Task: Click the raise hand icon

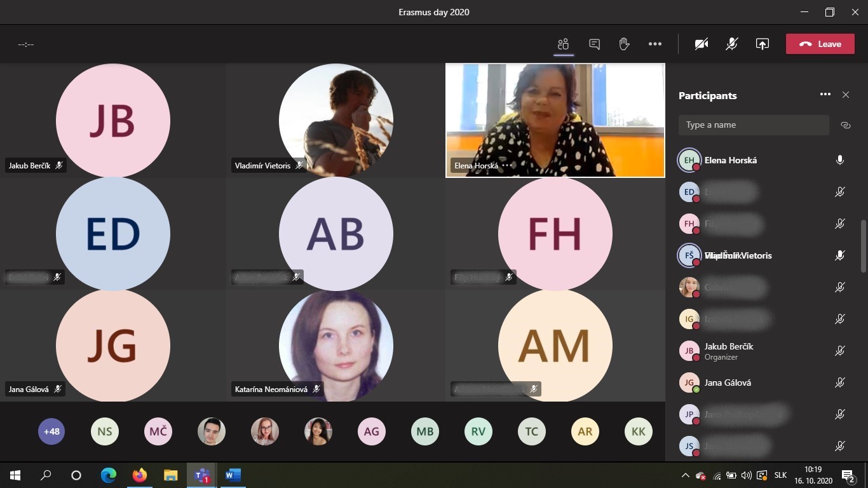Action: tap(624, 44)
